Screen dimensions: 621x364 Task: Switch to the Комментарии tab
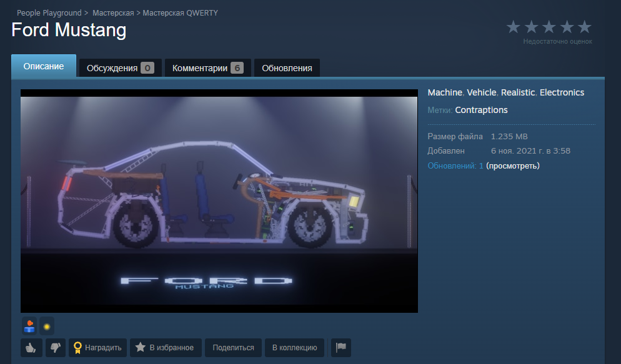[207, 68]
